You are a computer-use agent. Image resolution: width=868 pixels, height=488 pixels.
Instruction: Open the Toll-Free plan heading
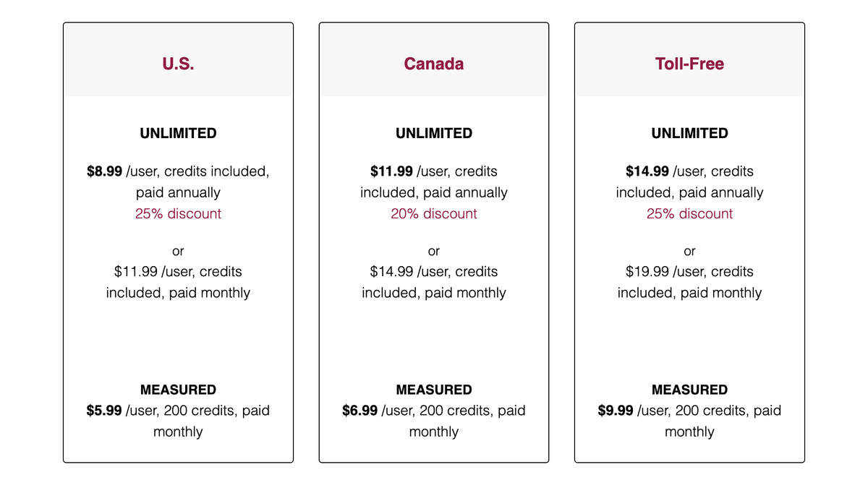[689, 64]
